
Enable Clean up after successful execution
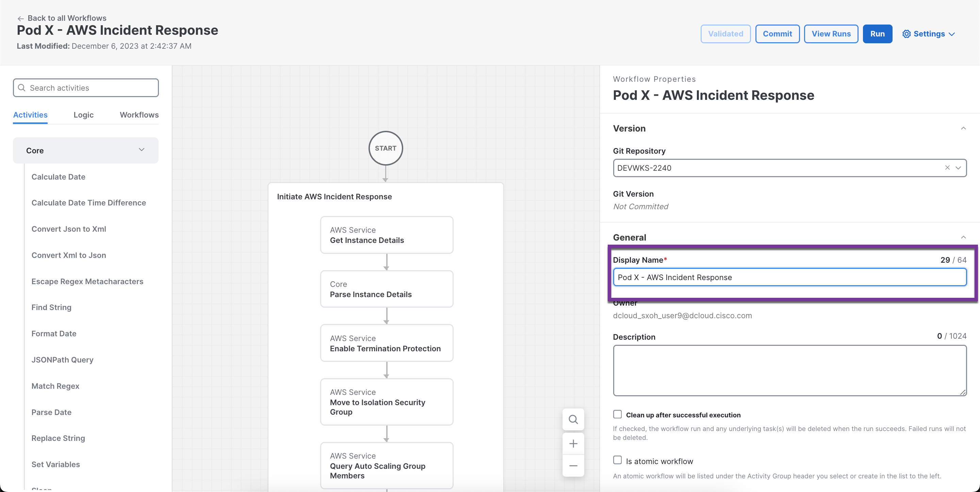coord(618,414)
